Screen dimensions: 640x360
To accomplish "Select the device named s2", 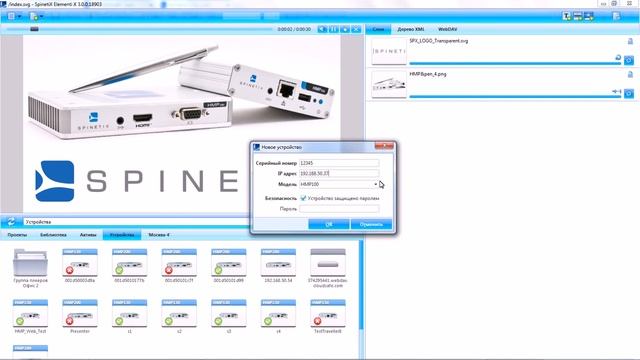I will point(179,316).
